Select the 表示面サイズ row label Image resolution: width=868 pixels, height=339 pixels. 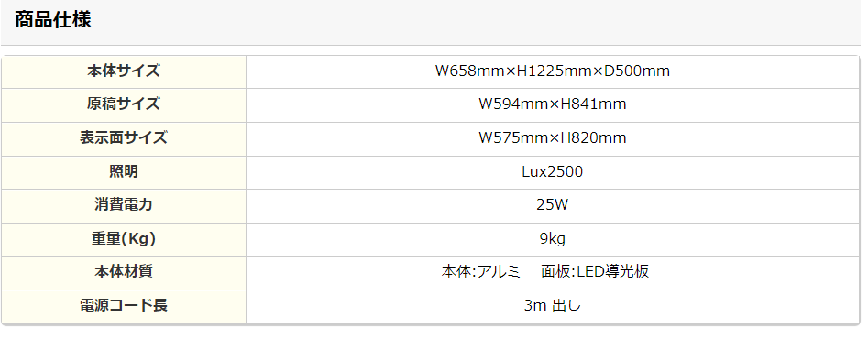pos(124,137)
